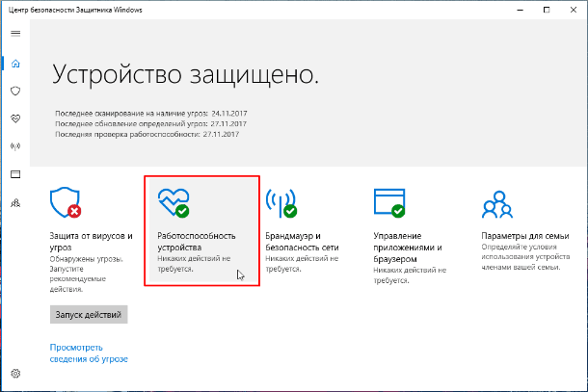Click the large browser window icon with check
Image resolution: width=588 pixels, height=392 pixels.
point(389,203)
